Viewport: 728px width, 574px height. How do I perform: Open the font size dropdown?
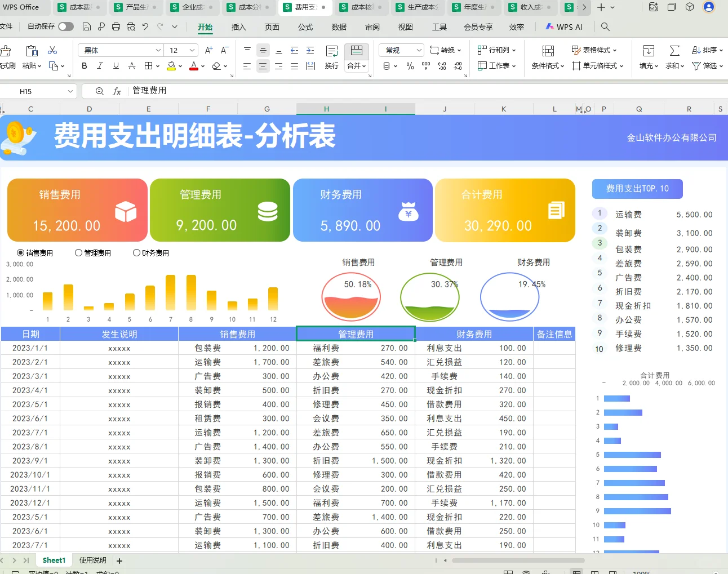[192, 50]
